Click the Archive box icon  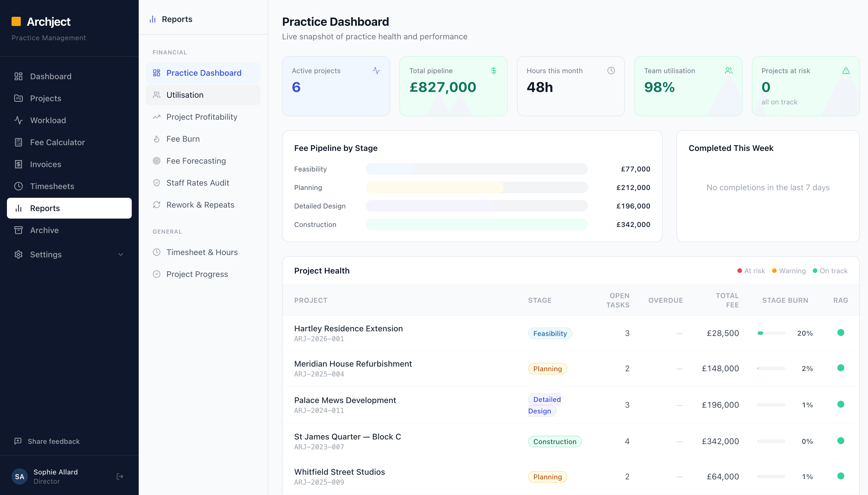pyautogui.click(x=18, y=230)
